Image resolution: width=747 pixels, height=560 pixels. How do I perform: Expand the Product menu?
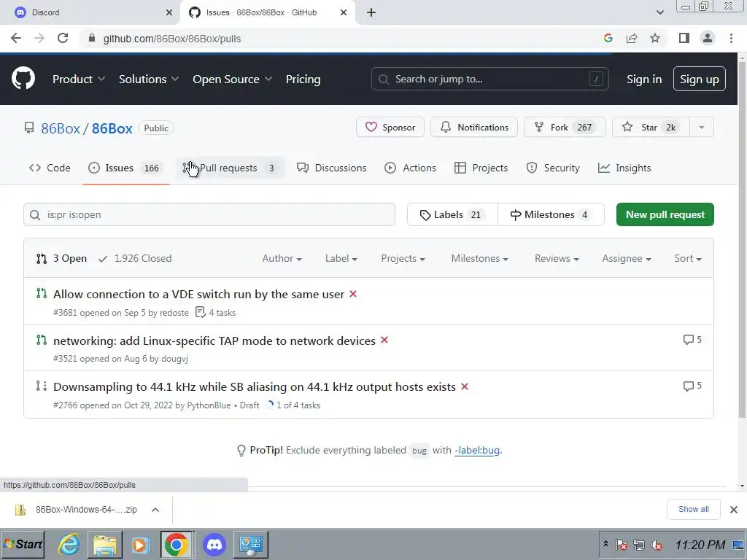[x=79, y=79]
